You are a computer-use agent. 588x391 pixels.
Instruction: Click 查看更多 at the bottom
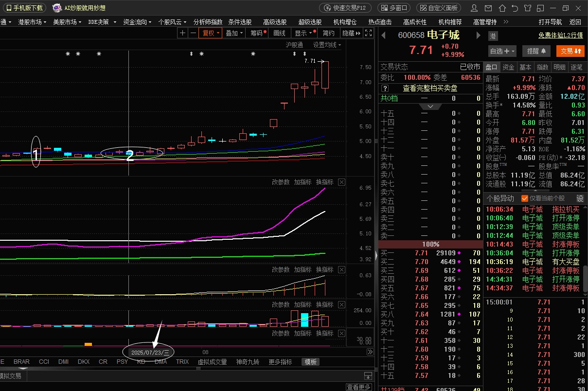(x=359, y=387)
